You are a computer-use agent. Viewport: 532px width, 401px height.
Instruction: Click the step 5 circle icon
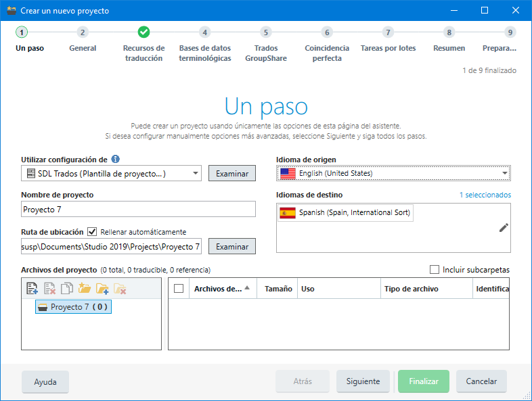(265, 32)
